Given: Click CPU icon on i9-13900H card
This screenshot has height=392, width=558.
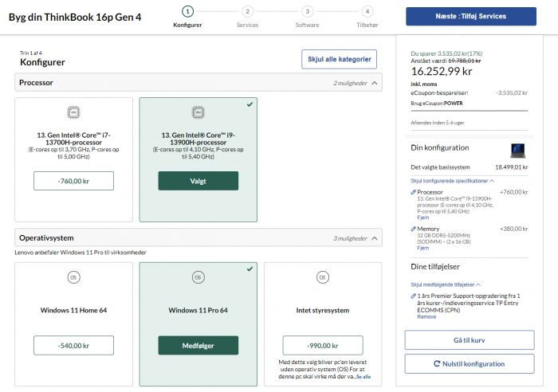Looking at the screenshot, I should (198, 112).
